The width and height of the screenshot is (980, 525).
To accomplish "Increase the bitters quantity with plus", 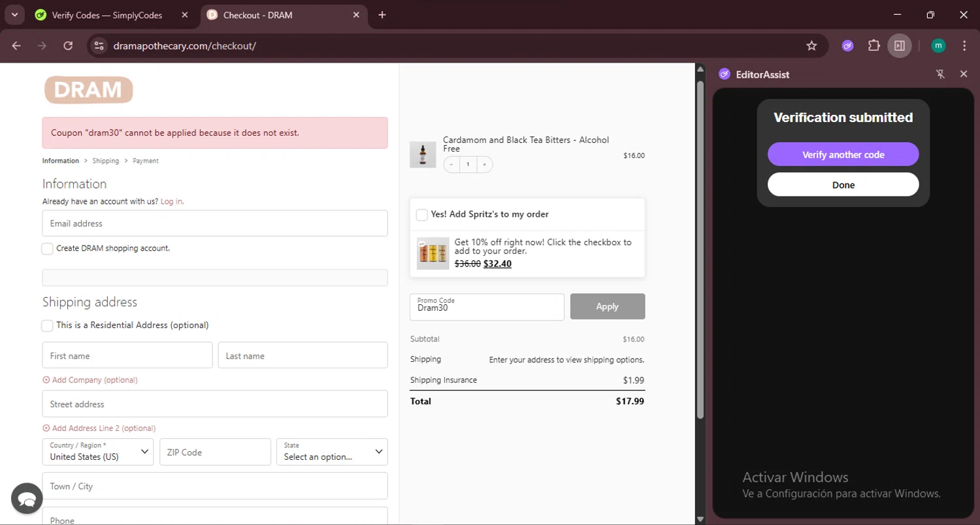I will 485,165.
